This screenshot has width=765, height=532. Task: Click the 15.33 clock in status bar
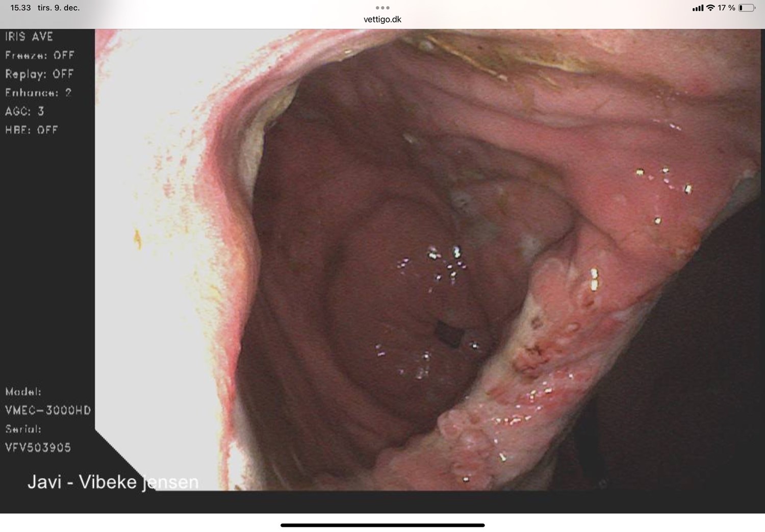(20, 8)
